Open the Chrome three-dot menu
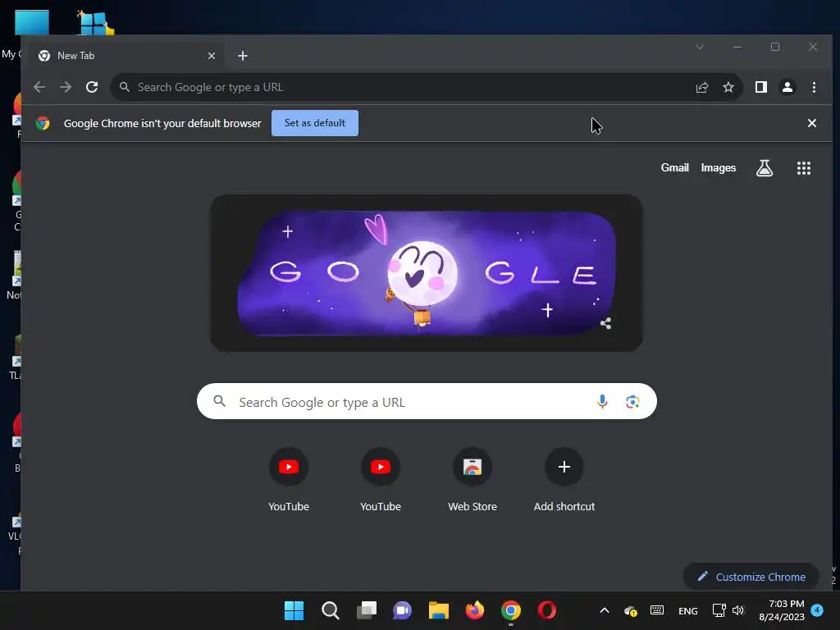This screenshot has height=630, width=840. pos(814,87)
